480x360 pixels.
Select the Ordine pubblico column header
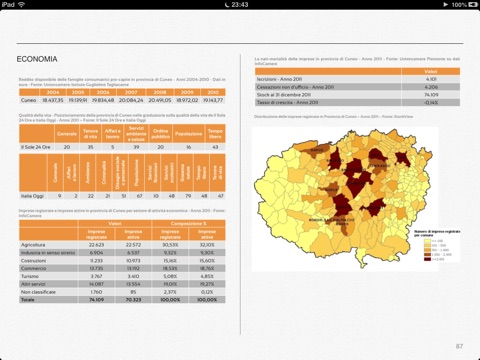pos(161,134)
